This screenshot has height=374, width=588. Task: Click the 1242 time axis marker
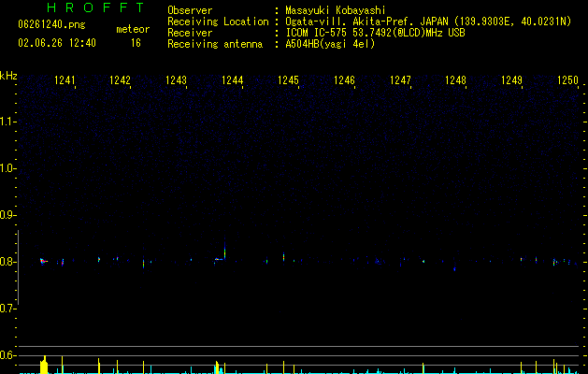click(x=120, y=79)
